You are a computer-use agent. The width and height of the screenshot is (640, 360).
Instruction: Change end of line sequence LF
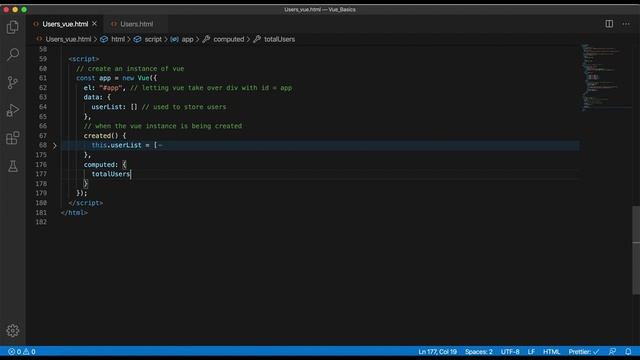click(531, 351)
